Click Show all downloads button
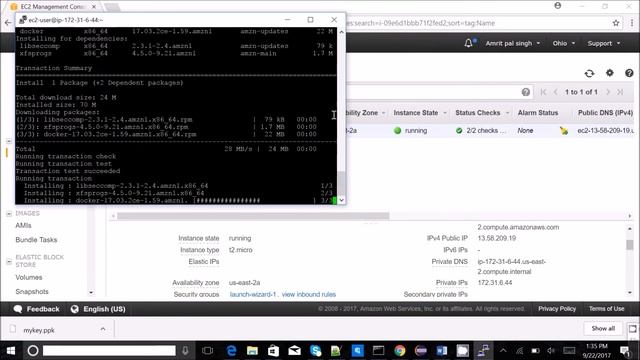640x360 pixels. 603,329
